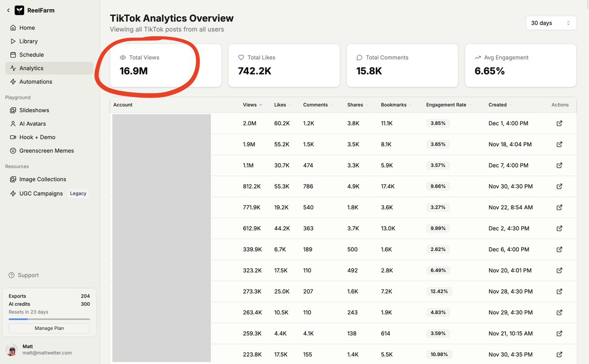Click the AI credits usage progress bar
This screenshot has height=364, width=589.
49,319
